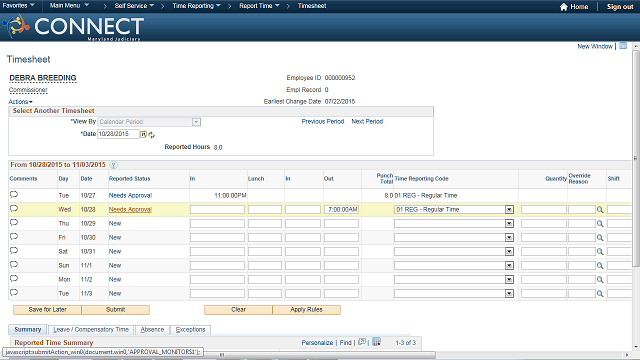
Task: Open Needs Approval link for Wed 10/28
Action: pos(130,209)
